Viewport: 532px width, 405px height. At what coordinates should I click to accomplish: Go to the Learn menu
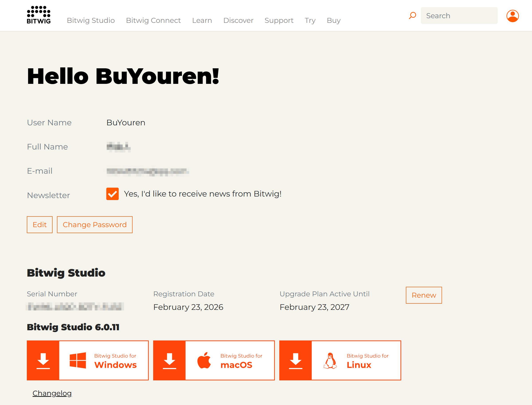pyautogui.click(x=202, y=20)
